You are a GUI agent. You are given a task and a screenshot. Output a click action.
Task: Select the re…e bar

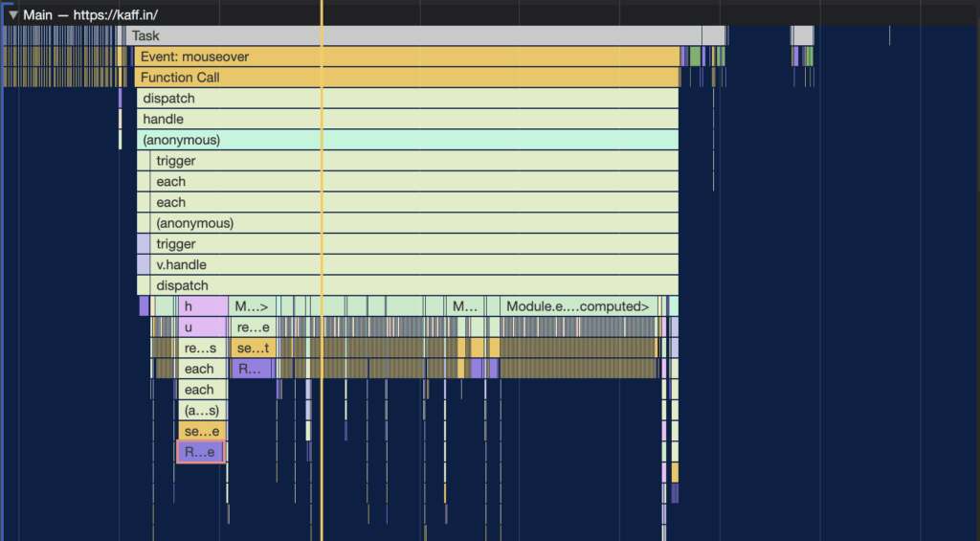click(253, 327)
